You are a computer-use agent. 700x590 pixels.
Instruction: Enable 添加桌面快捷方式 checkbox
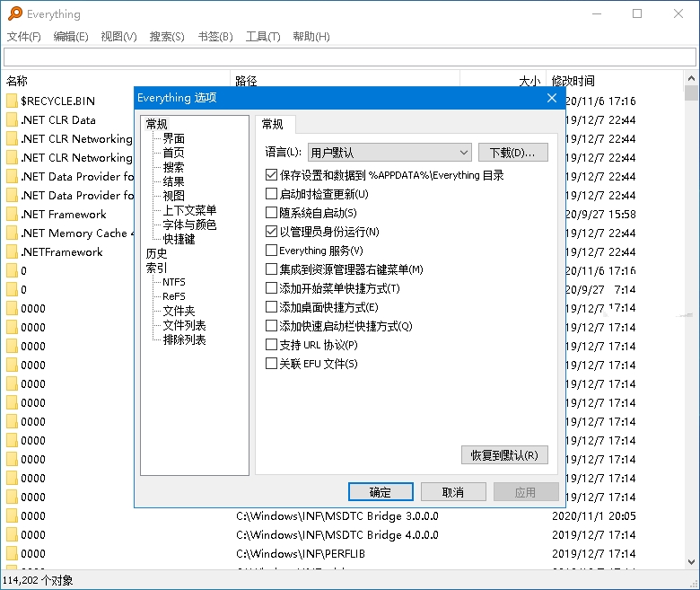(x=271, y=307)
